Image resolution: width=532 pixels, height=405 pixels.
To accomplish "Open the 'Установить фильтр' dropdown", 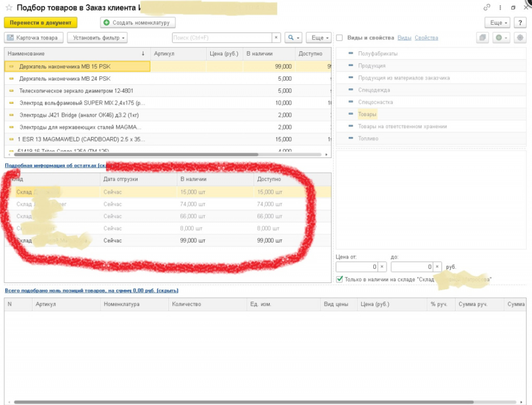I will (97, 38).
